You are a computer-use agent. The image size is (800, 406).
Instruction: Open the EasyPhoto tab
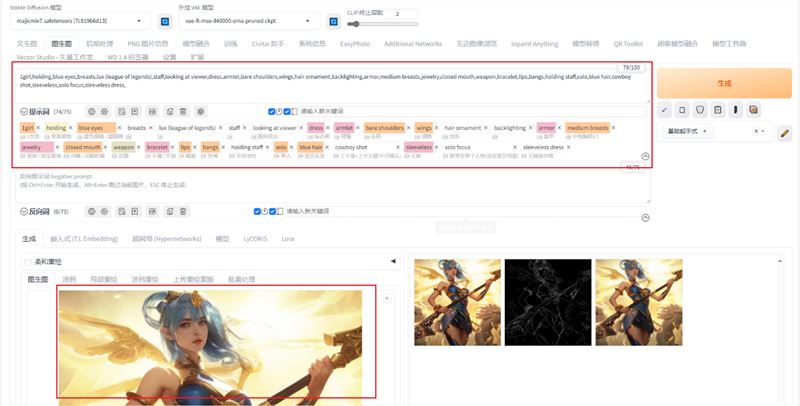point(355,44)
